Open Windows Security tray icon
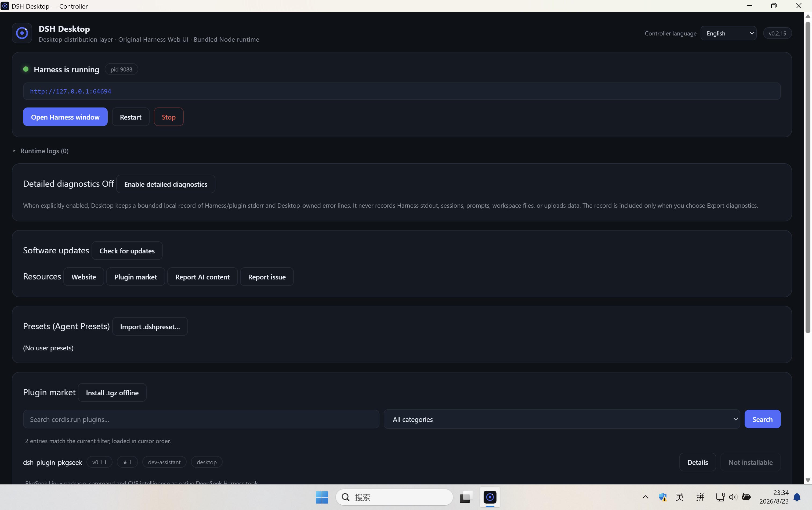The image size is (812, 510). [x=663, y=497]
